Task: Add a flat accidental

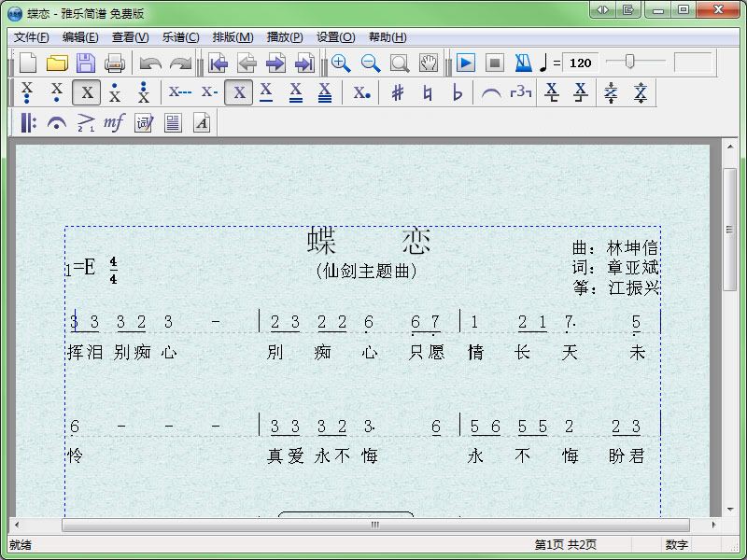Action: click(x=457, y=92)
